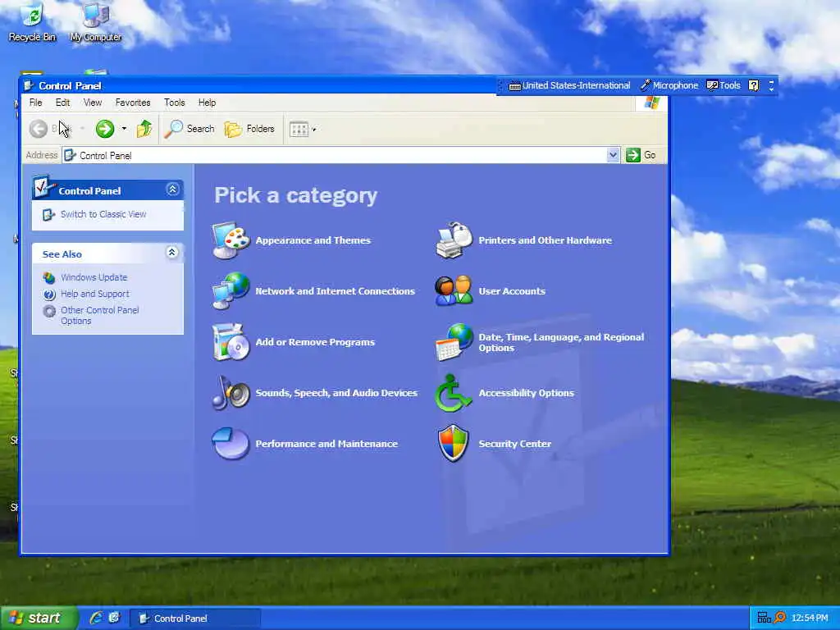Image resolution: width=840 pixels, height=630 pixels.
Task: Click the Search magnifier toolbar button
Action: point(189,129)
